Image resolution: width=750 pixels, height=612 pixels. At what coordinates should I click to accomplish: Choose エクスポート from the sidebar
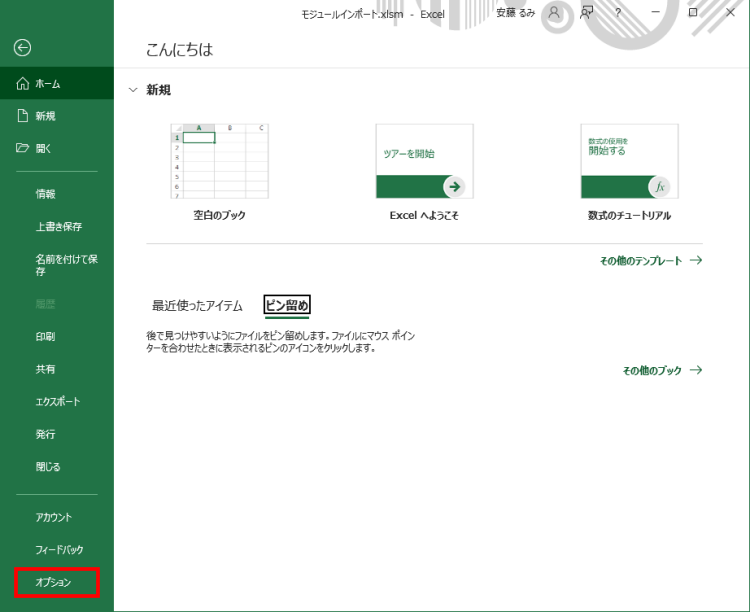pyautogui.click(x=58, y=402)
